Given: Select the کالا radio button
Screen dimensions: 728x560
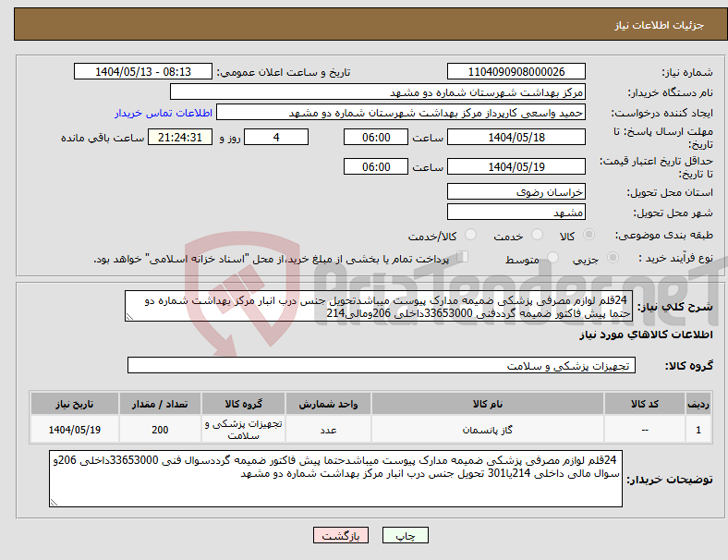Looking at the screenshot, I should (588, 235).
